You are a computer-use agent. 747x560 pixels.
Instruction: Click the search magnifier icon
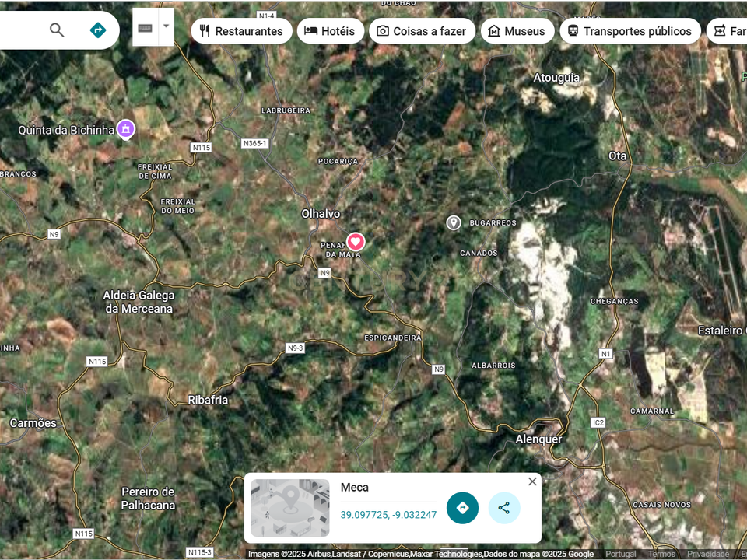pyautogui.click(x=57, y=30)
